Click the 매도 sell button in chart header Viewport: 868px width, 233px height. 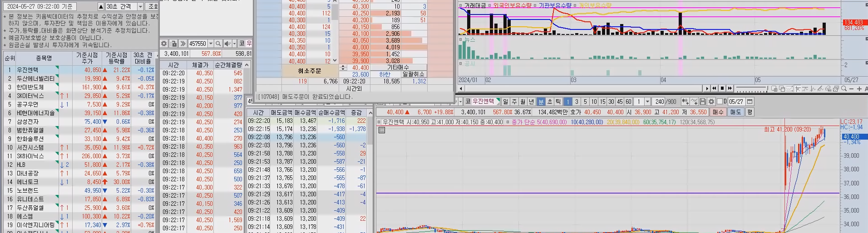pos(735,112)
